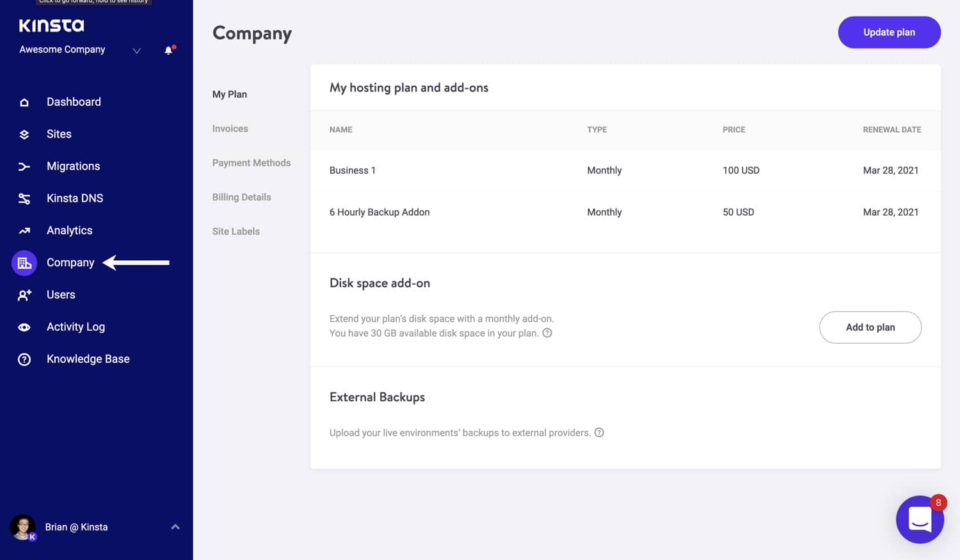Select the 6 Hourly Backup Addon row
The width and height of the screenshot is (960, 560).
click(625, 212)
